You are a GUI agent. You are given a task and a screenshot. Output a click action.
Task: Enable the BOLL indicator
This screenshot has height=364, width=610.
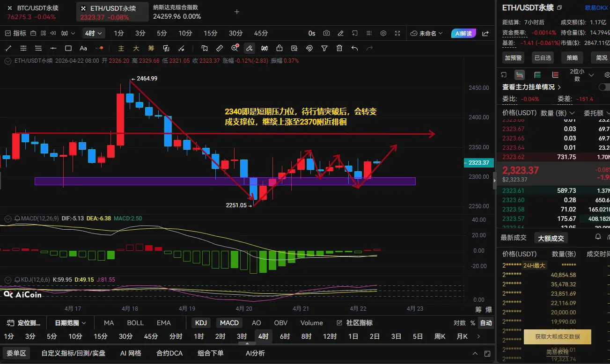(135, 323)
